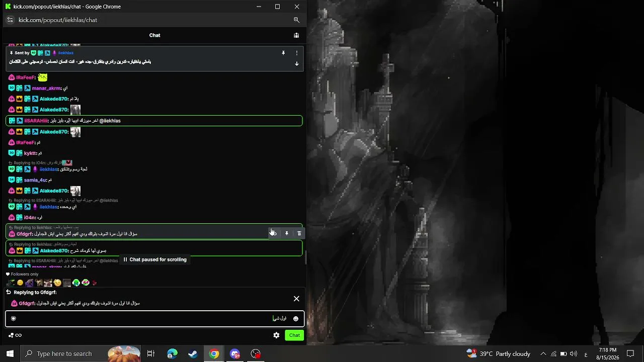Insert the yellow smiling emote from quick row
The width and height of the screenshot is (644, 362).
(x=20, y=283)
